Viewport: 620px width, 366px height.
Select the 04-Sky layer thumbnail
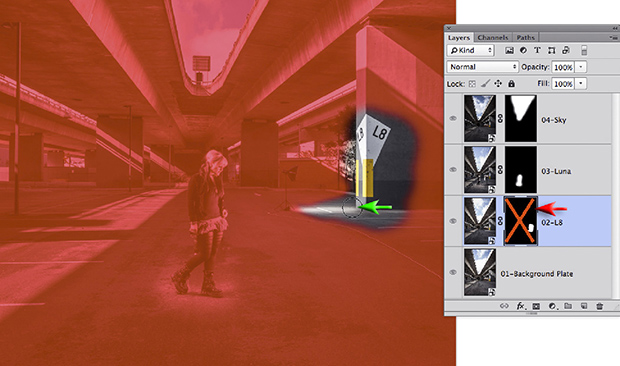point(480,118)
